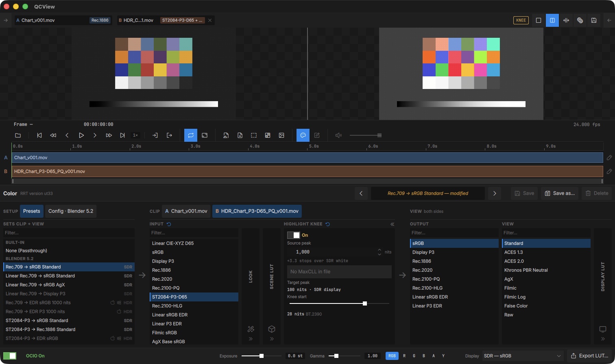Play the clip

click(x=81, y=135)
